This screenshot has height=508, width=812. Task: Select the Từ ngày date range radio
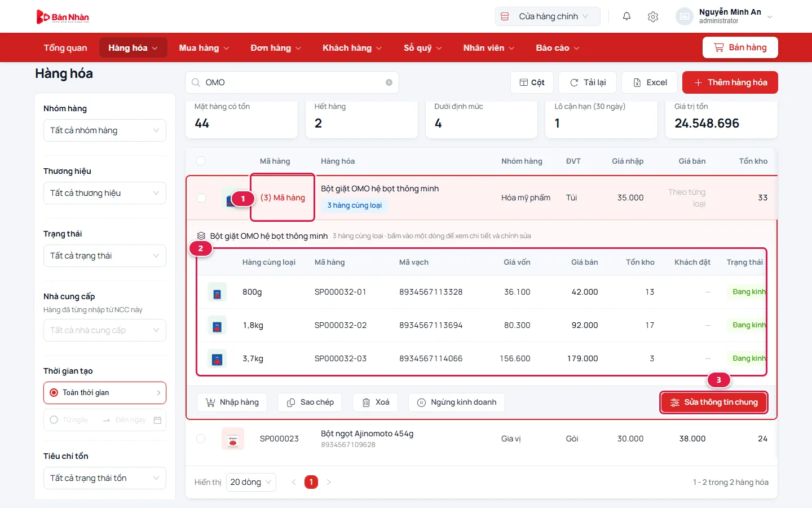[x=54, y=420]
